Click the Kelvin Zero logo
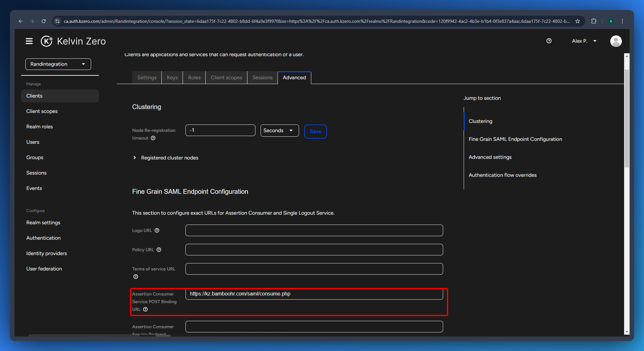Image resolution: width=644 pixels, height=351 pixels. [x=73, y=41]
